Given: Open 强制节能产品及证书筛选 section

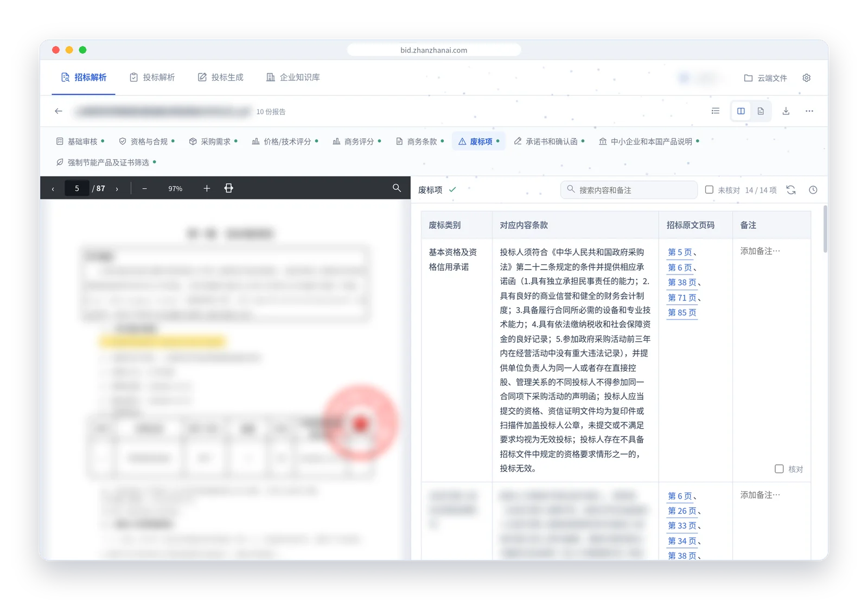Looking at the screenshot, I should [x=106, y=163].
